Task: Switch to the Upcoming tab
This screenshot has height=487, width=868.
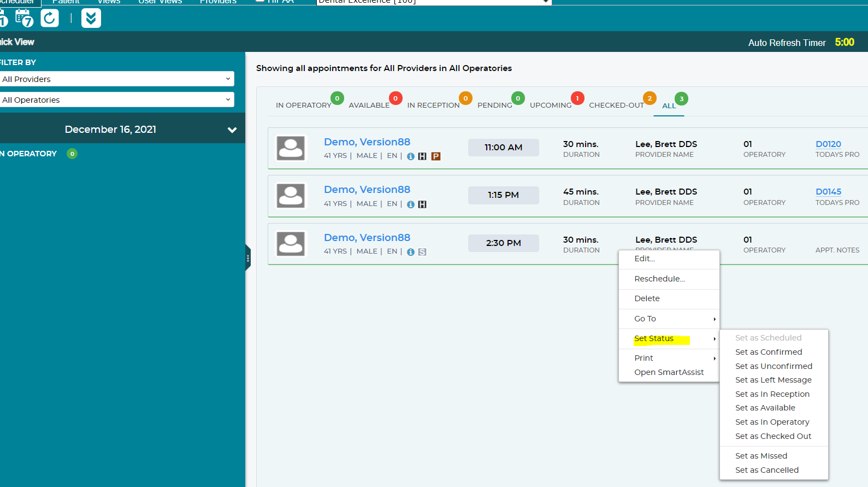Action: (x=551, y=105)
